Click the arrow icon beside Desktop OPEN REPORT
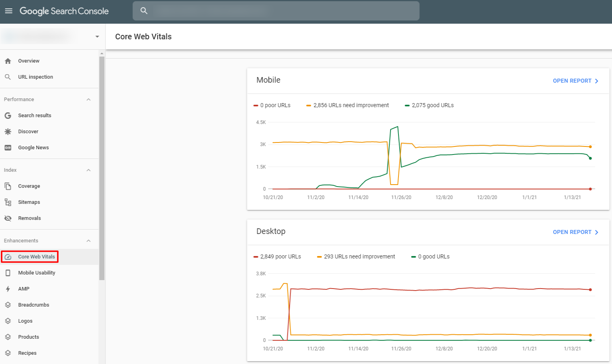 (x=597, y=232)
